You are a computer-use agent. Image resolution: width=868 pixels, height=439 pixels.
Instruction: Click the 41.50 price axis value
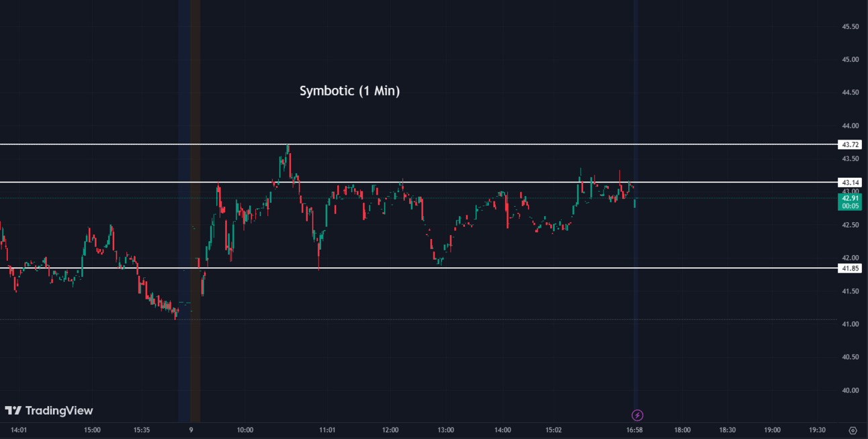point(850,291)
